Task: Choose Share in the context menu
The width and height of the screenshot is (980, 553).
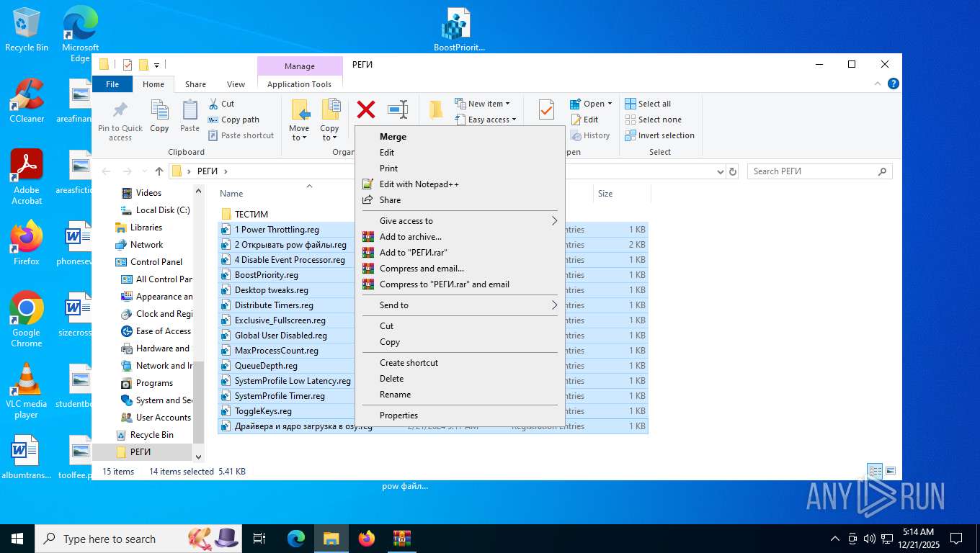Action: click(459, 200)
